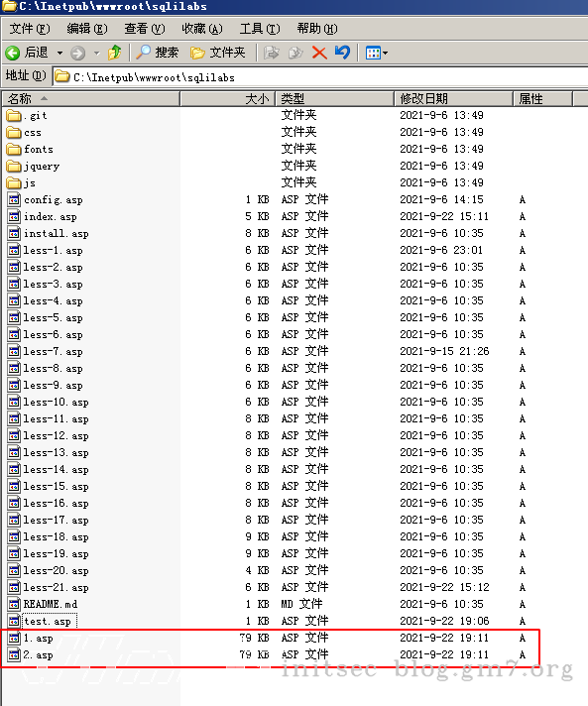
Task: Toggle the Folders (文件夹) pane button
Action: pyautogui.click(x=218, y=53)
